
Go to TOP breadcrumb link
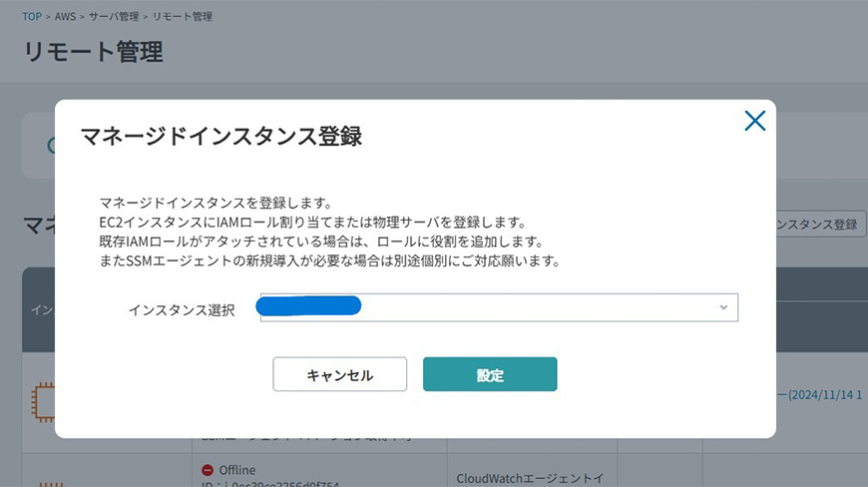click(x=32, y=17)
